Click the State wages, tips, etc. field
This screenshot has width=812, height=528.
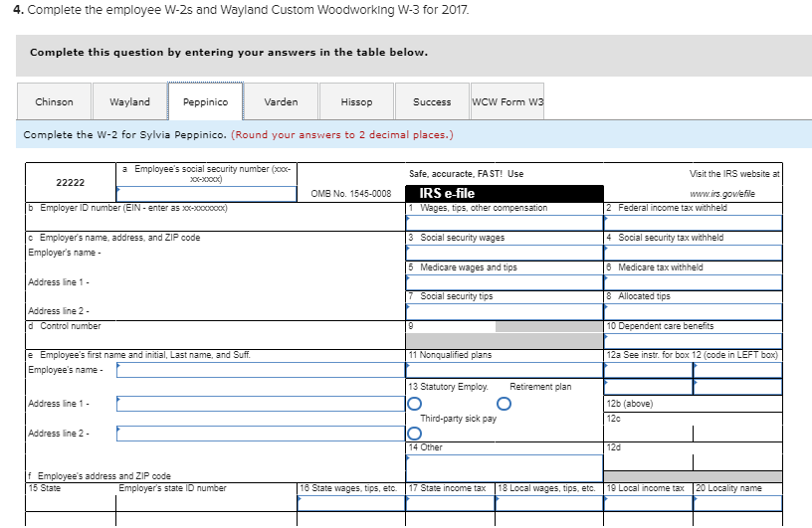click(351, 504)
